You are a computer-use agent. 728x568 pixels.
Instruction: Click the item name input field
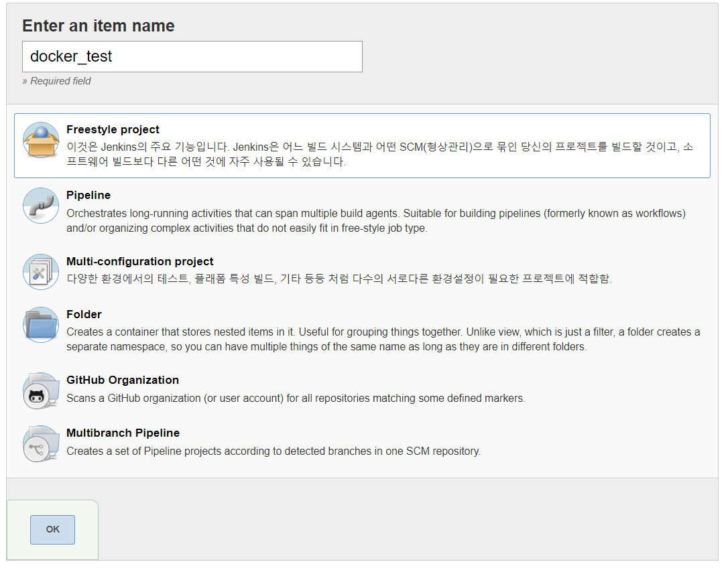192,57
